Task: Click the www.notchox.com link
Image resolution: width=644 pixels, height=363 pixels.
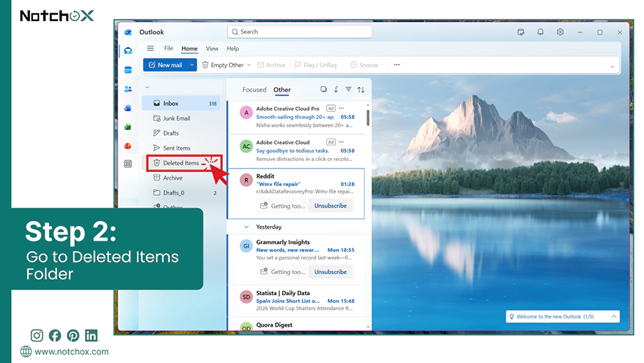Action: point(71,352)
